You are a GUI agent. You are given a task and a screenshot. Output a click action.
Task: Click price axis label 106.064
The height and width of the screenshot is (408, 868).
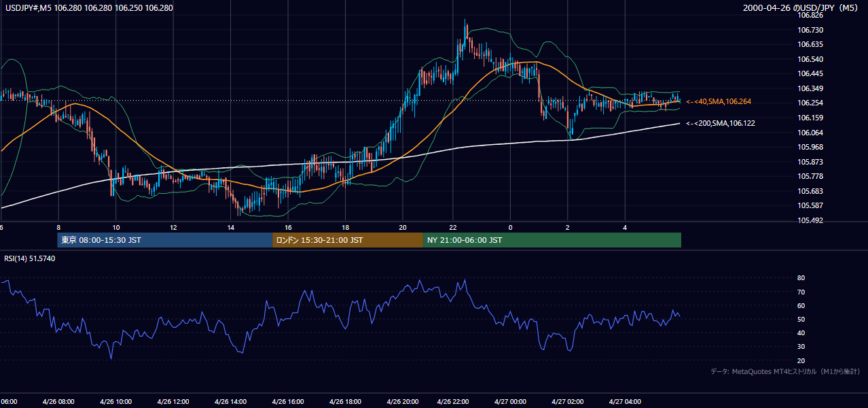pyautogui.click(x=811, y=133)
